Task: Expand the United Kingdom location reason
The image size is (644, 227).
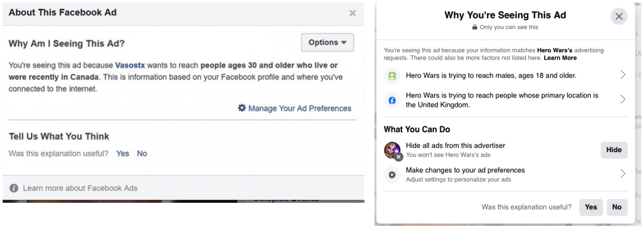Action: coord(622,99)
